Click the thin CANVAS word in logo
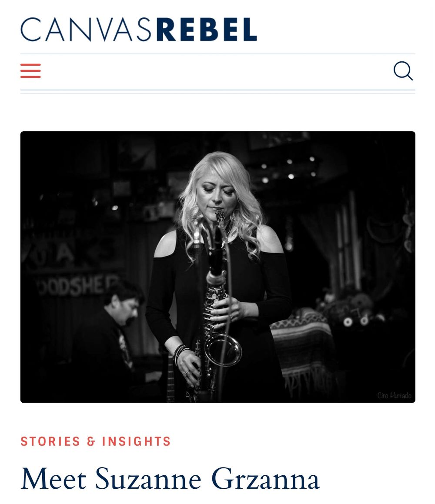435x504 pixels. pos(86,29)
